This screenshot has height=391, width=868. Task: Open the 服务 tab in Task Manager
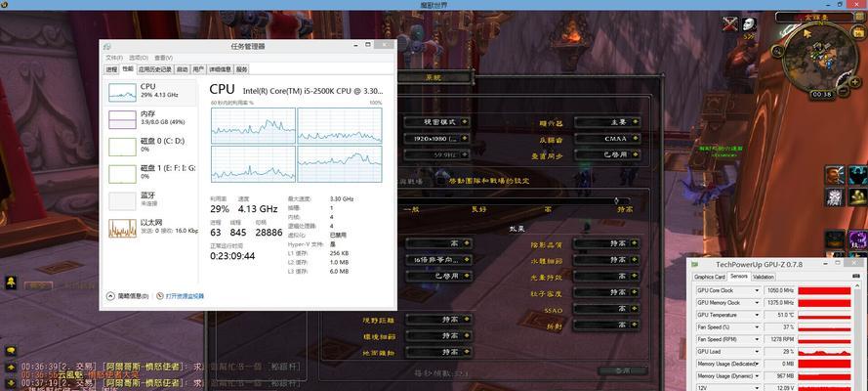(x=241, y=69)
